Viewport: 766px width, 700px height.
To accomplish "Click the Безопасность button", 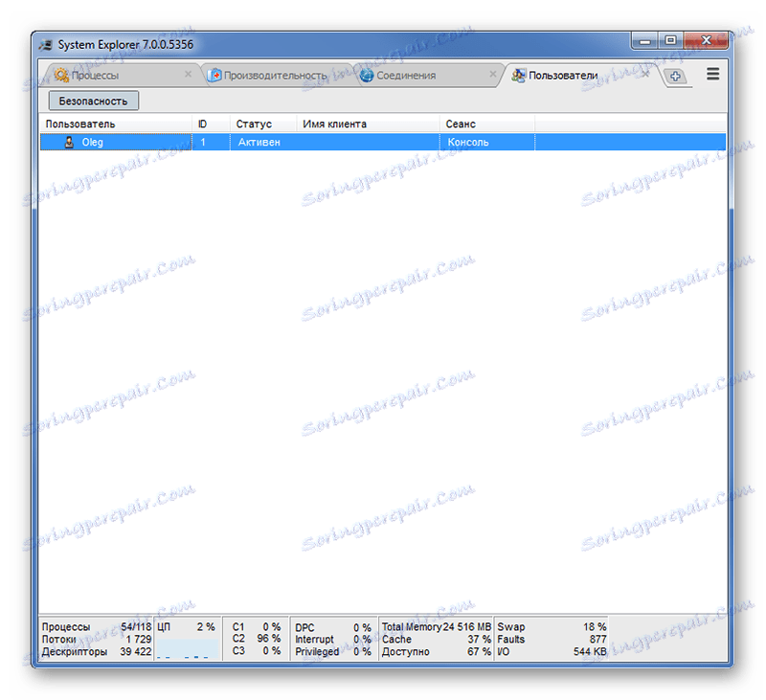I will 93,101.
